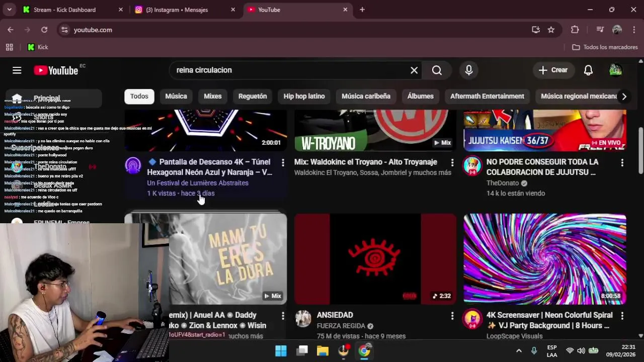Open Un Festival de Lumières channel avatar
The height and width of the screenshot is (362, 644).
133,165
